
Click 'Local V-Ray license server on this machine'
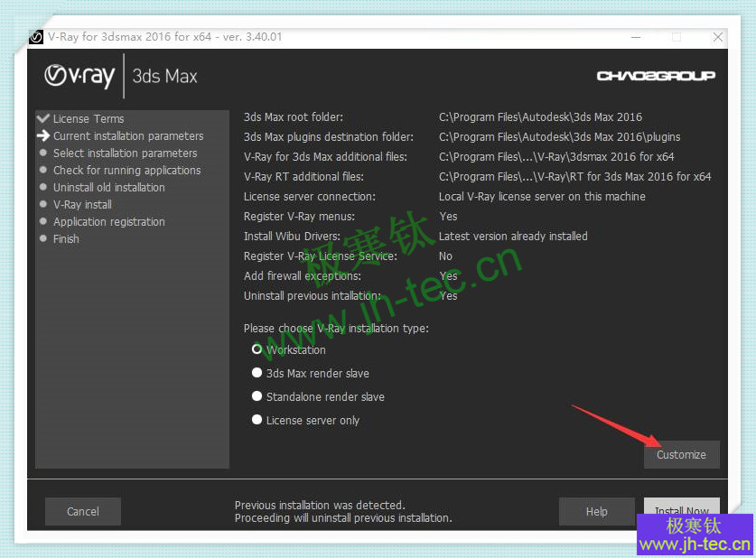(542, 197)
